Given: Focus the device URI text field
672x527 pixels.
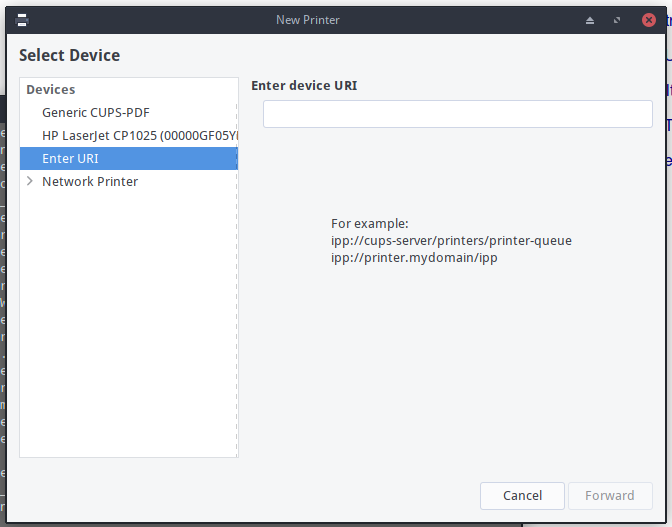Looking at the screenshot, I should (x=458, y=114).
